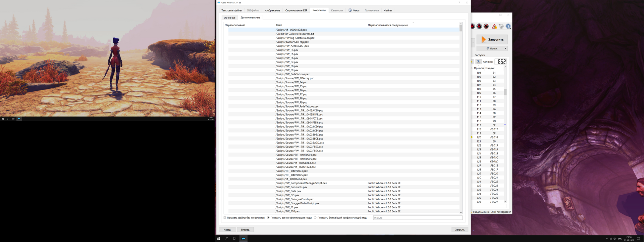Click the dialog help question mark button
Screen dimensions: 644x242
tap(459, 3)
